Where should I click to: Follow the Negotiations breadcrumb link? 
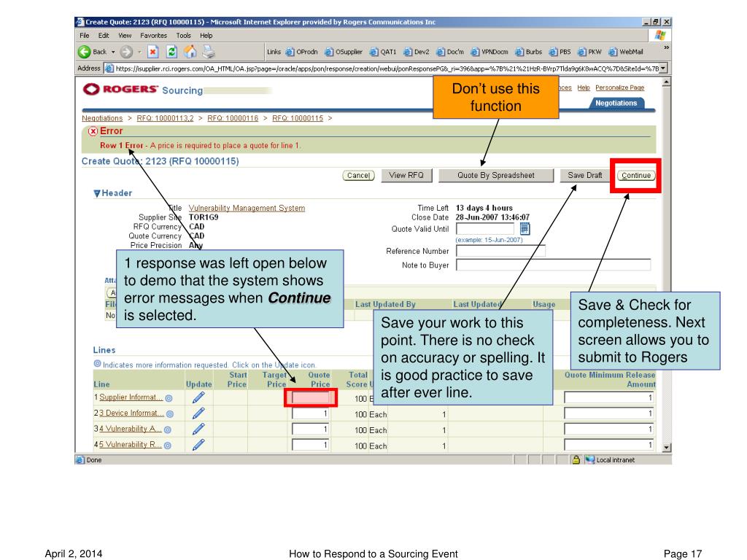pos(102,119)
